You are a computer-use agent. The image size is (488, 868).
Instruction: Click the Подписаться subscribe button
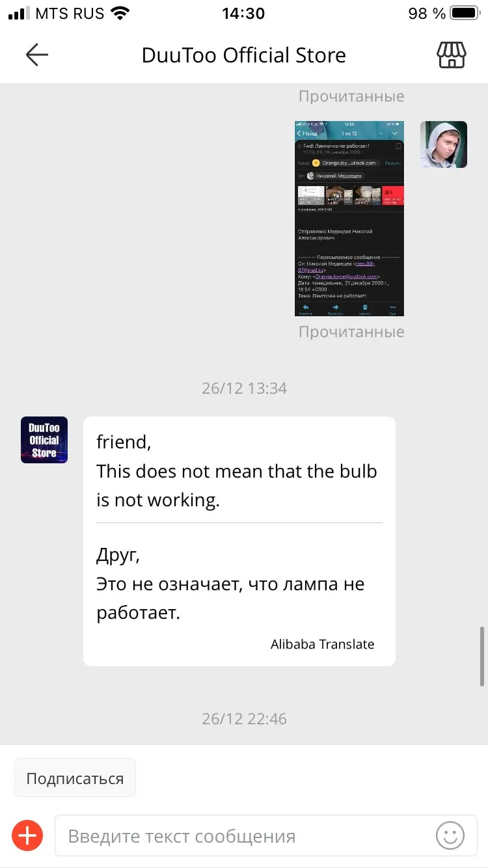tap(75, 778)
